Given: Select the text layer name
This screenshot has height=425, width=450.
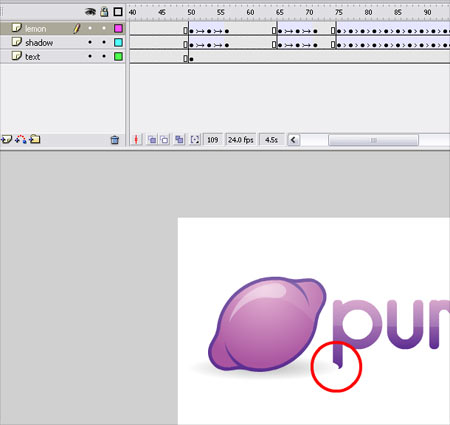Looking at the screenshot, I should pos(33,57).
